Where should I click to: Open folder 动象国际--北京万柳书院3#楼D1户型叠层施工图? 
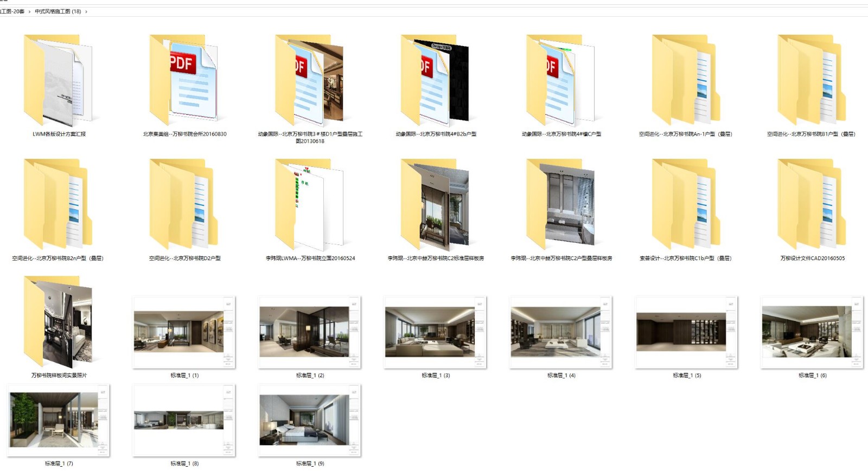(310, 80)
